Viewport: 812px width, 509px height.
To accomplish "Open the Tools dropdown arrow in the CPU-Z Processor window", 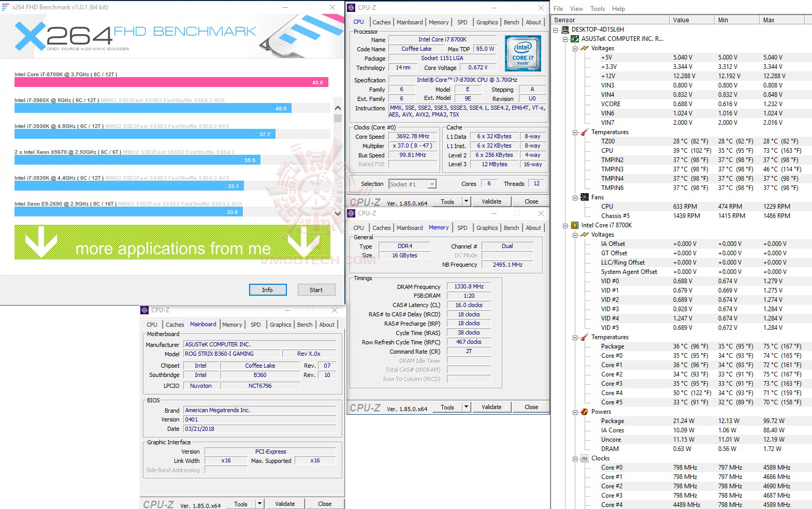I will point(466,201).
